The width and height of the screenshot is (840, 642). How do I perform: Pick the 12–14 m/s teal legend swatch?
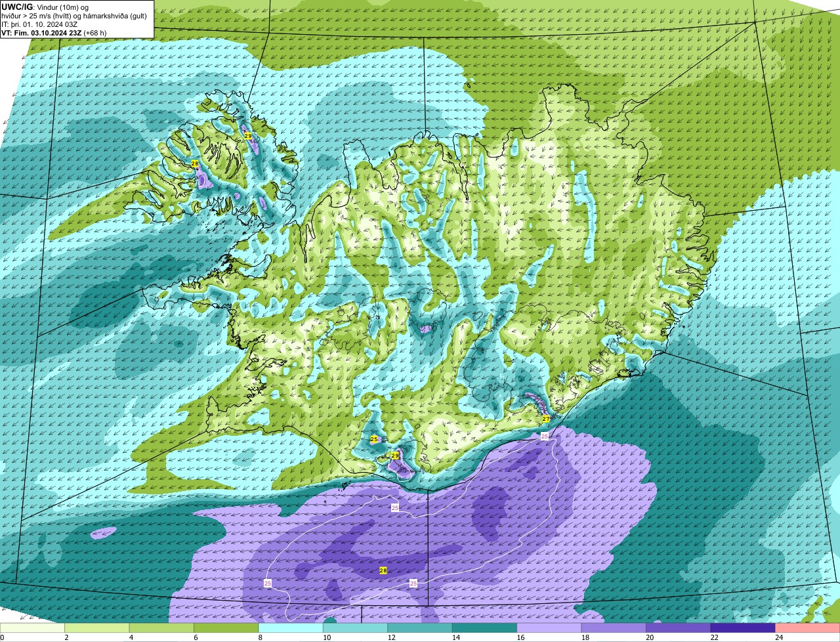421,628
